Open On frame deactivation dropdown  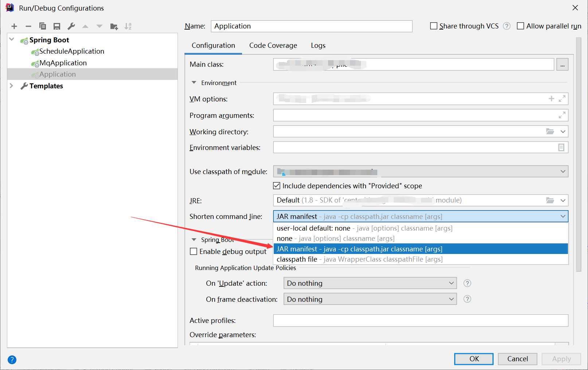(451, 299)
